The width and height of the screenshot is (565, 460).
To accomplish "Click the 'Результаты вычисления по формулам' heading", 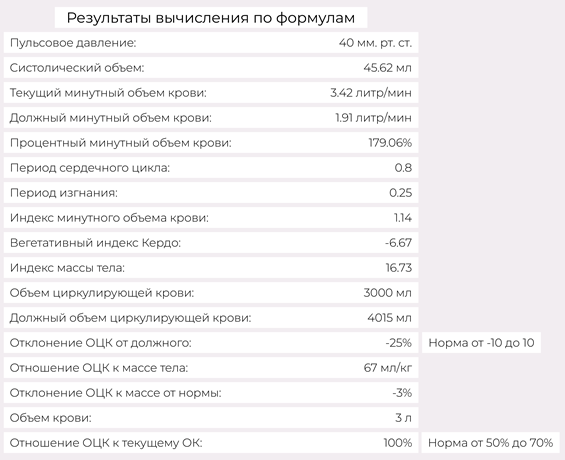I will [x=211, y=18].
